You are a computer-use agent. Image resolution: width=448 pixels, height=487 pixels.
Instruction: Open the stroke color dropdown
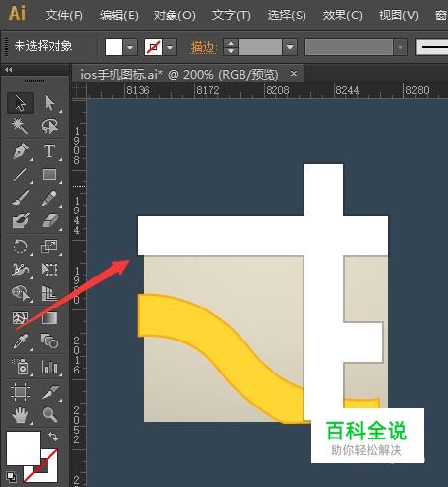pyautogui.click(x=170, y=48)
